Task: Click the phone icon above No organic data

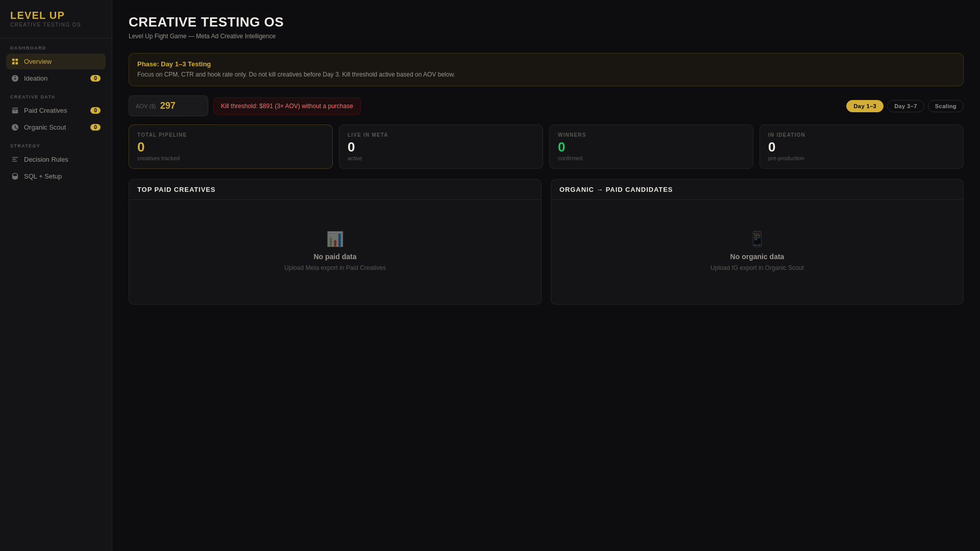Action: (757, 239)
